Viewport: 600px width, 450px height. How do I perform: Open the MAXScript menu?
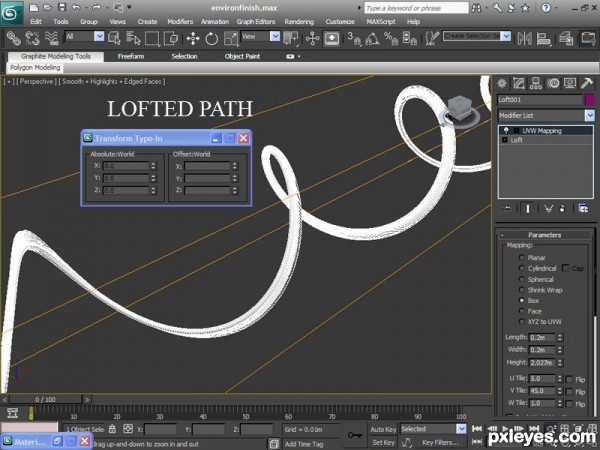pos(381,22)
